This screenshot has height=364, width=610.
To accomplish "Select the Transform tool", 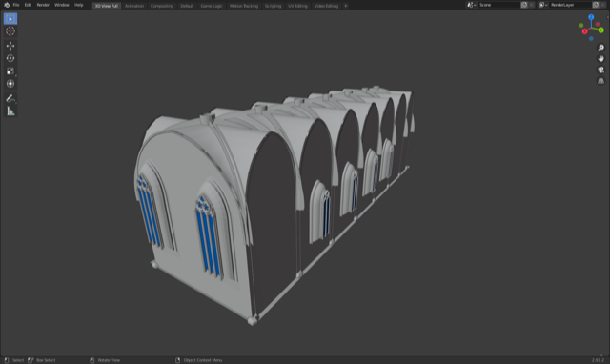I will [10, 83].
